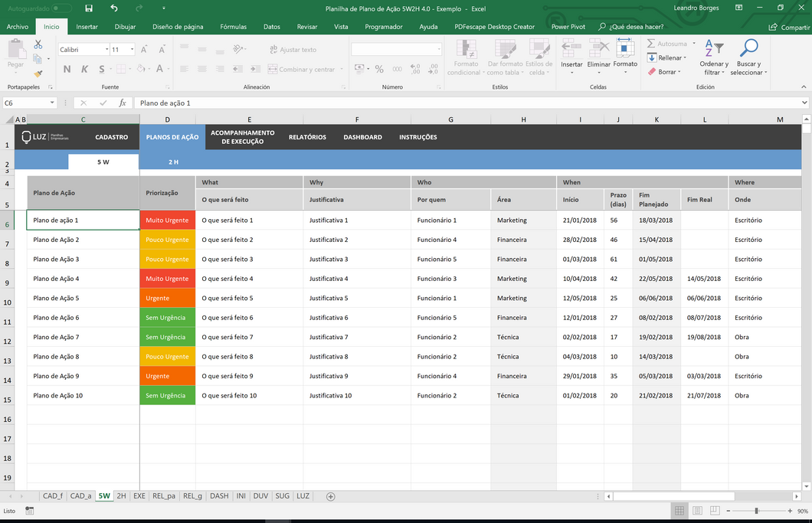Open Estilos de celda gallery

click(539, 57)
